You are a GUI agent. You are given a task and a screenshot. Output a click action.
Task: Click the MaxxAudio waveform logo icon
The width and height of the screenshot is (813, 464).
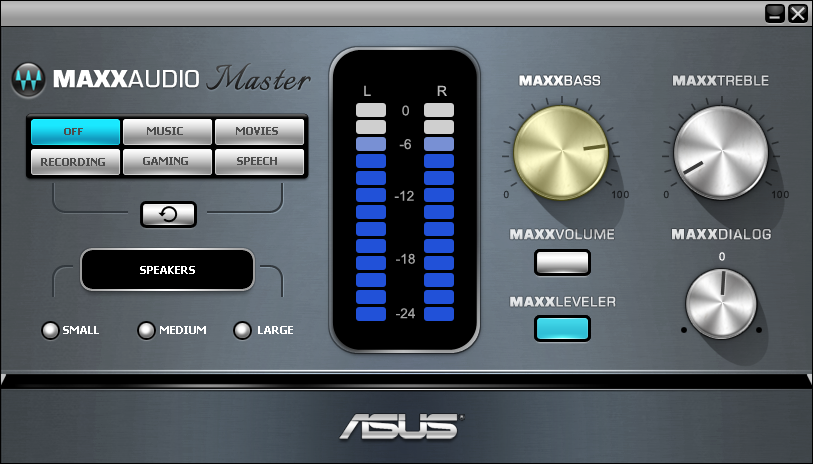29,80
